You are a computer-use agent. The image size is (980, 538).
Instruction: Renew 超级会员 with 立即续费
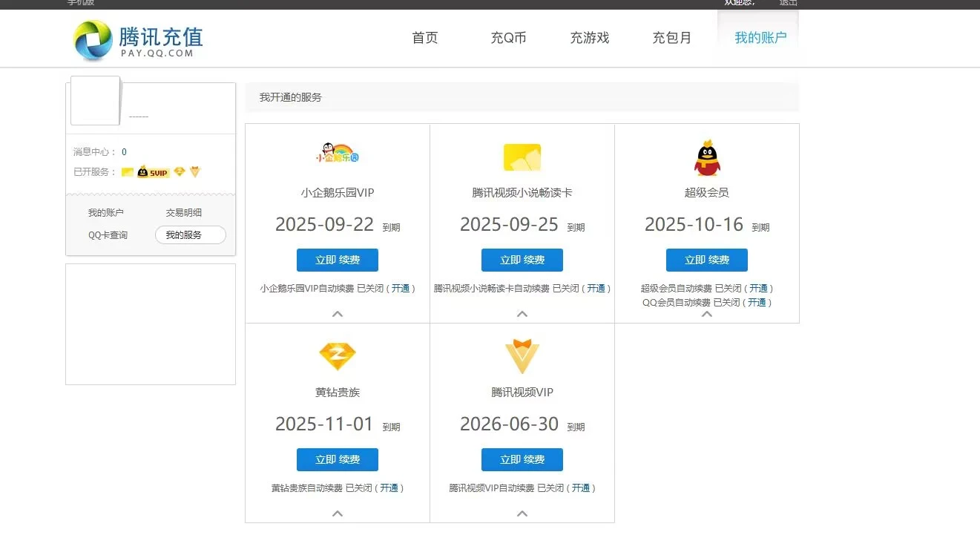pyautogui.click(x=707, y=260)
